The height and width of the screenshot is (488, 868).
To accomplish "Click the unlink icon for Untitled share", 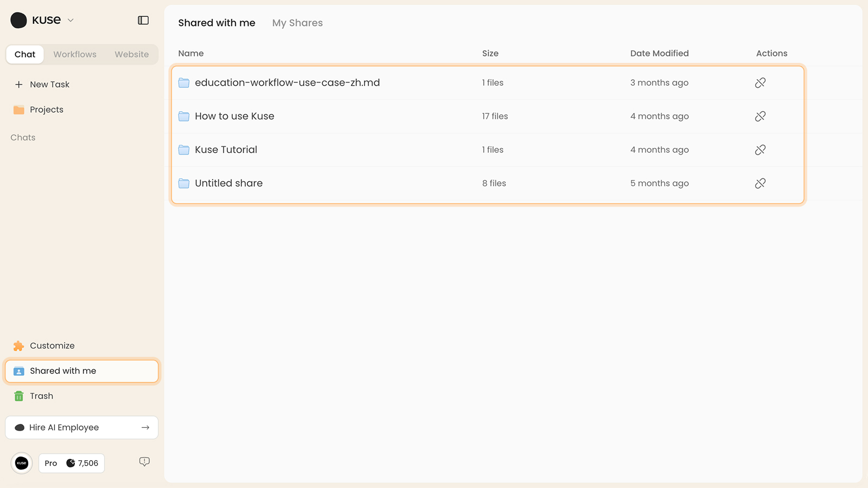I will pyautogui.click(x=761, y=184).
